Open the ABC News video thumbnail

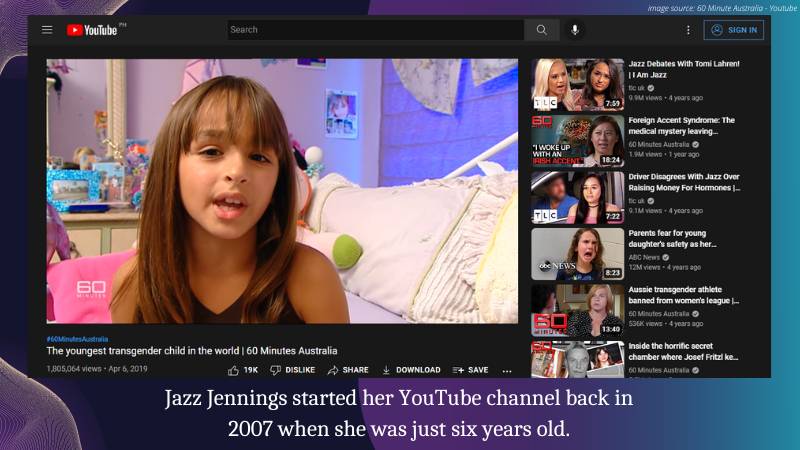pyautogui.click(x=563, y=254)
